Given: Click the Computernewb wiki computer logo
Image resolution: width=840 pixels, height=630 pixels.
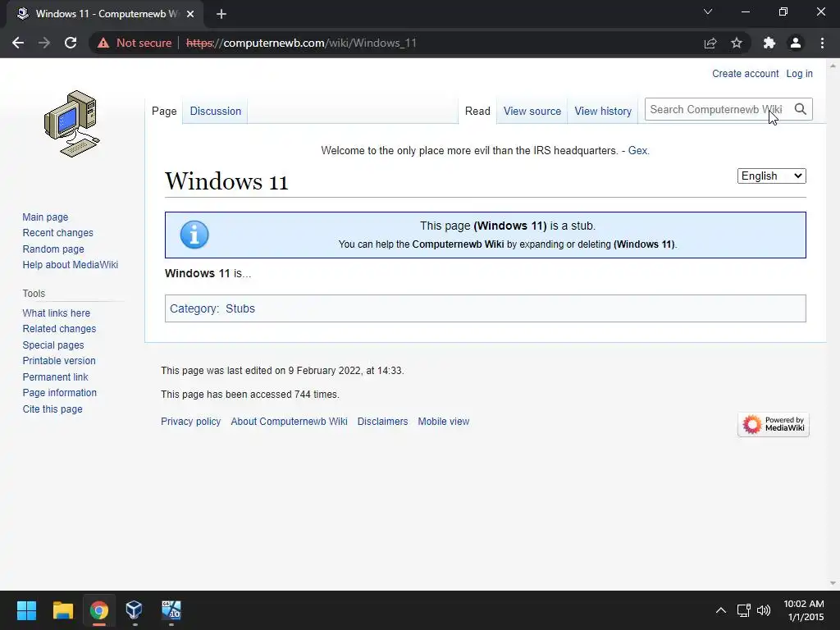Looking at the screenshot, I should click(72, 124).
